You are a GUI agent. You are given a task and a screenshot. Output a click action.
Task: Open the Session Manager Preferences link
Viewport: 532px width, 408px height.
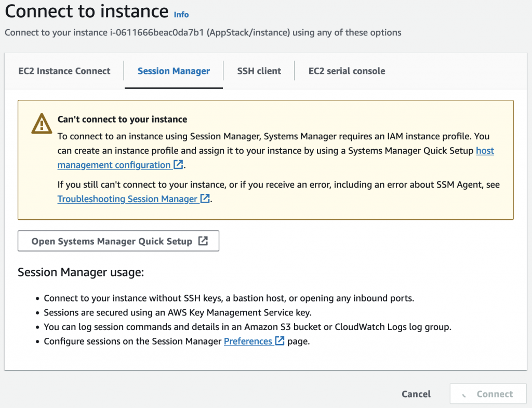248,341
